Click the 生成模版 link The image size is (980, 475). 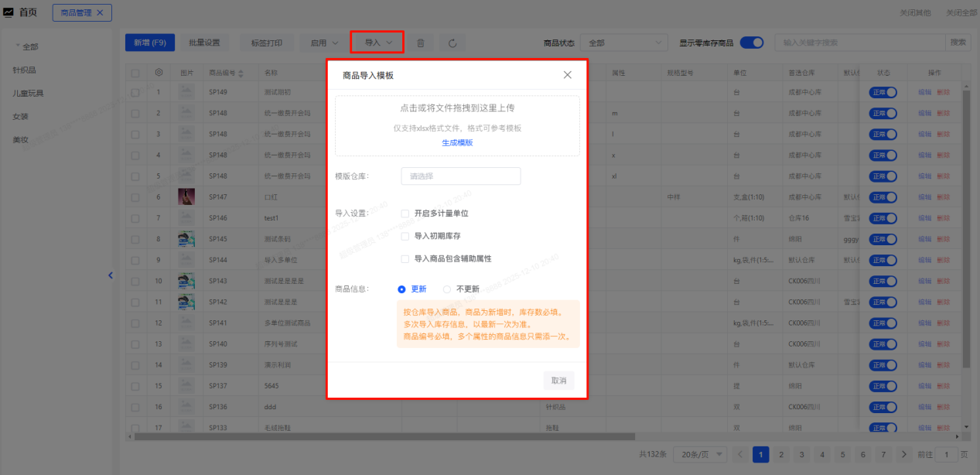coord(457,143)
